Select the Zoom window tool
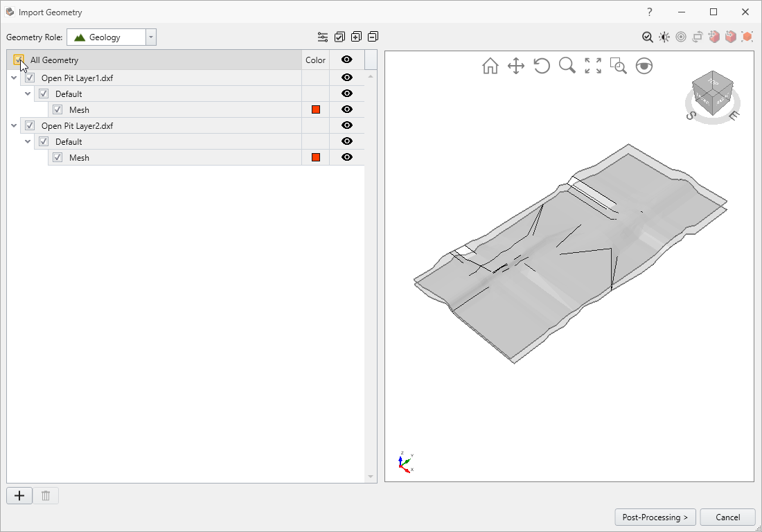Image resolution: width=762 pixels, height=532 pixels. pyautogui.click(x=618, y=66)
